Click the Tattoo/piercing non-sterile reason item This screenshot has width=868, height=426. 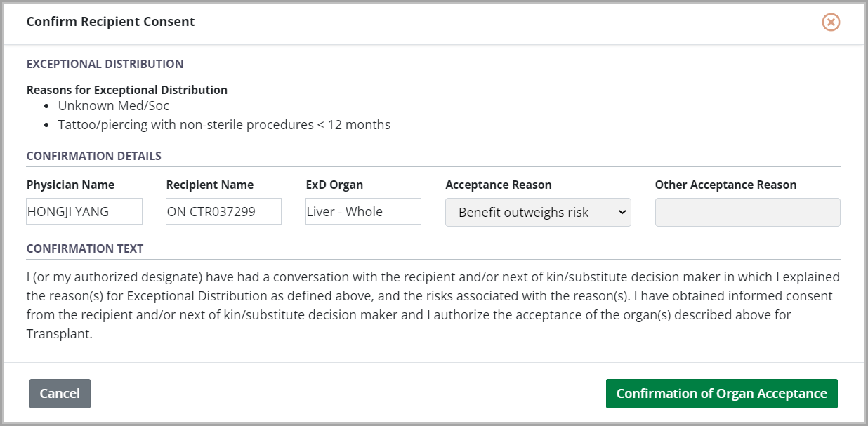coord(224,125)
